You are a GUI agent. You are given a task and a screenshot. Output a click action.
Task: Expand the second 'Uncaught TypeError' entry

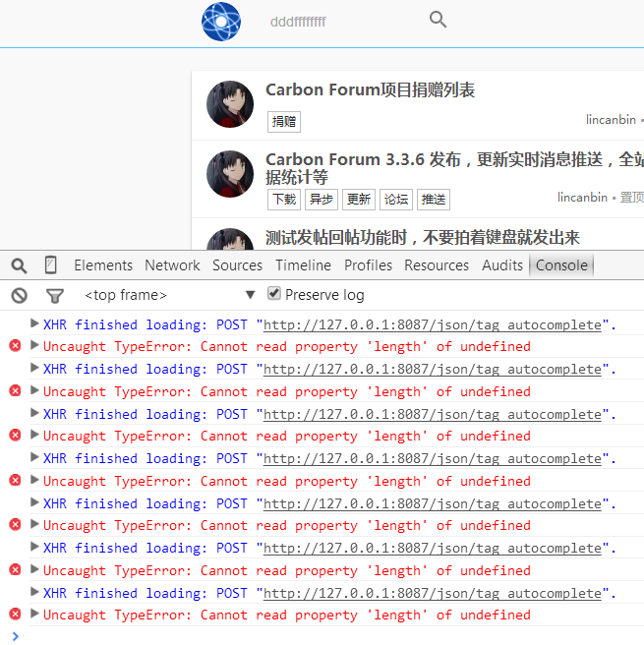point(34,390)
